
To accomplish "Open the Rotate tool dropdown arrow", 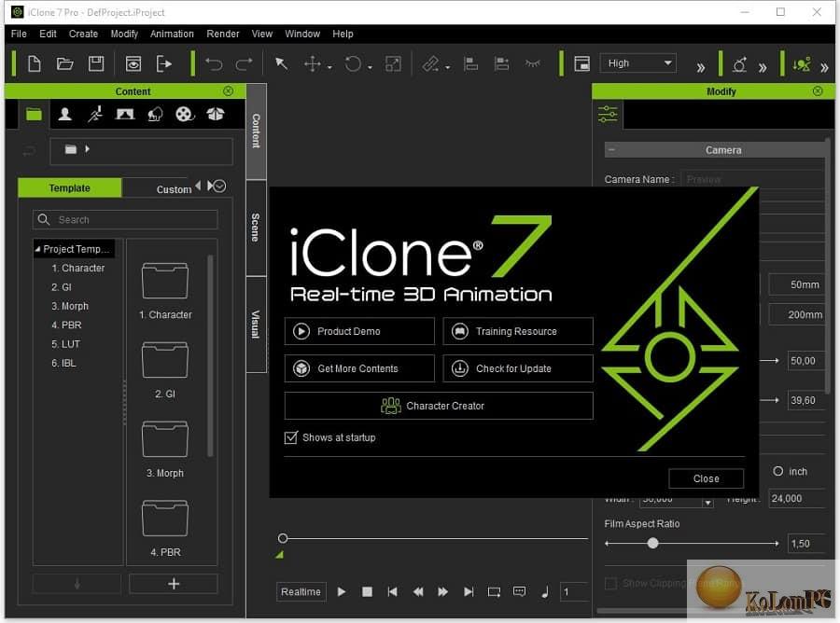I will pyautogui.click(x=370, y=68).
